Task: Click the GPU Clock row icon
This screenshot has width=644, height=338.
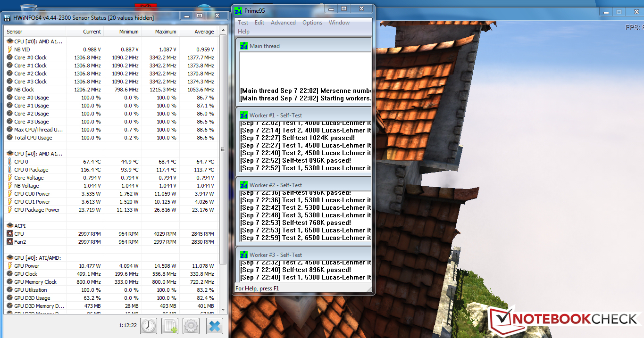Action: coord(10,274)
